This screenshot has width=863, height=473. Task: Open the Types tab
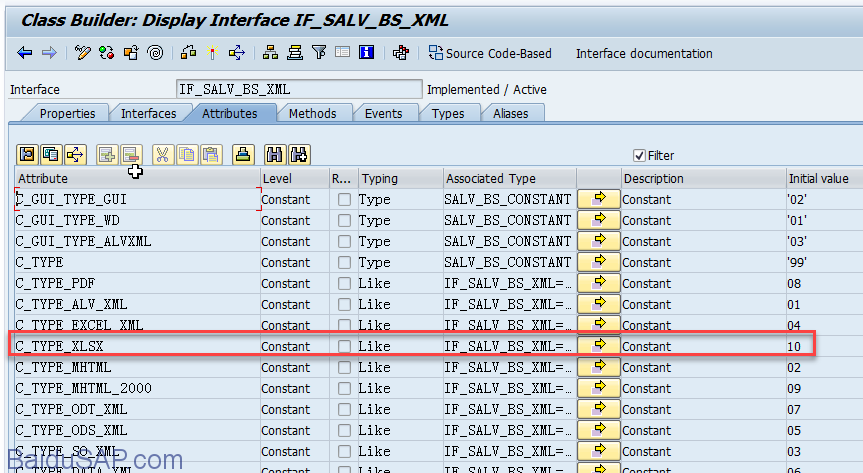pyautogui.click(x=448, y=113)
